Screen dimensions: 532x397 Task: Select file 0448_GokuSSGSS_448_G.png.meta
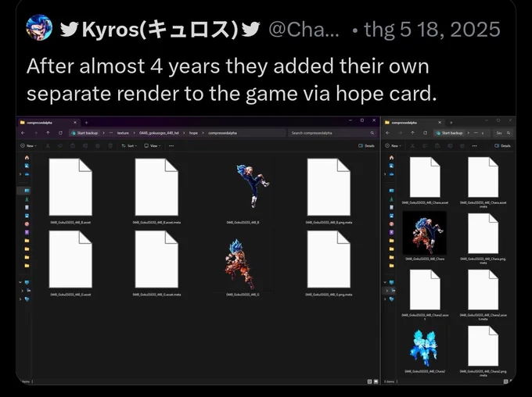[329, 263]
